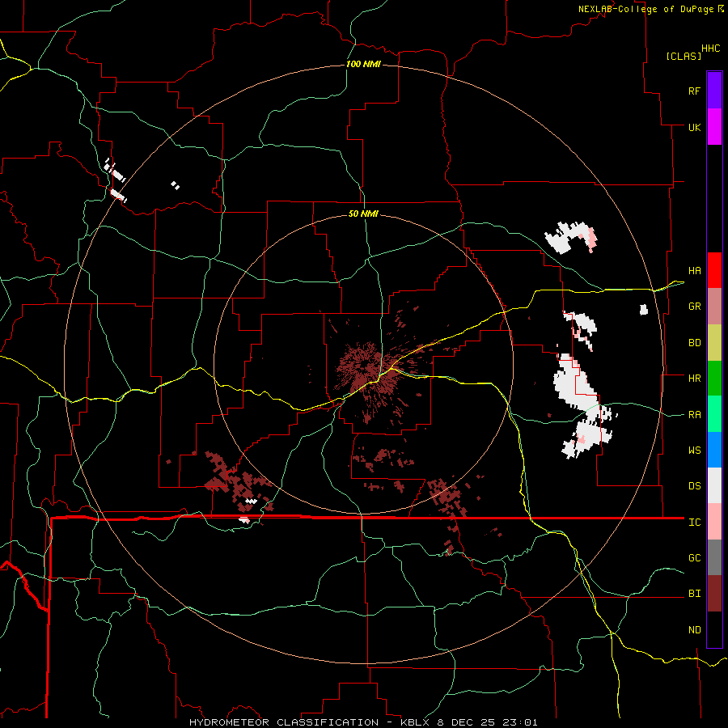
Task: Click the WS blue legend swatch
Action: click(x=714, y=450)
